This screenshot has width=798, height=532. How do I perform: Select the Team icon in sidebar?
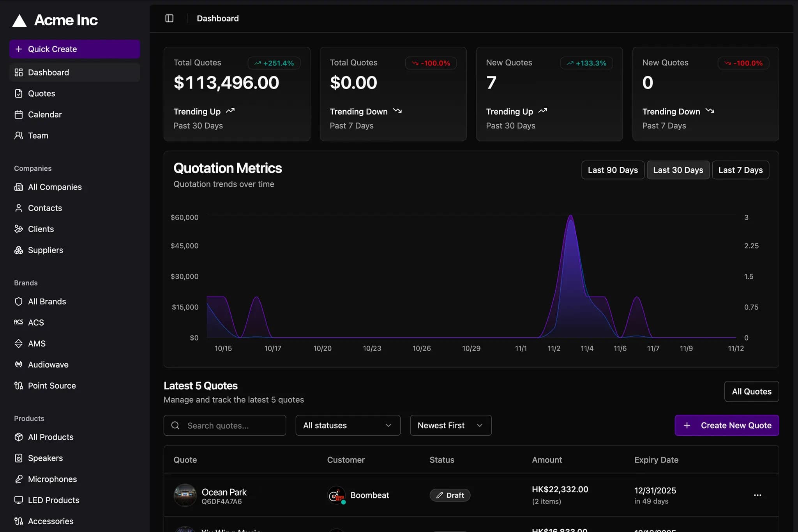pyautogui.click(x=19, y=135)
